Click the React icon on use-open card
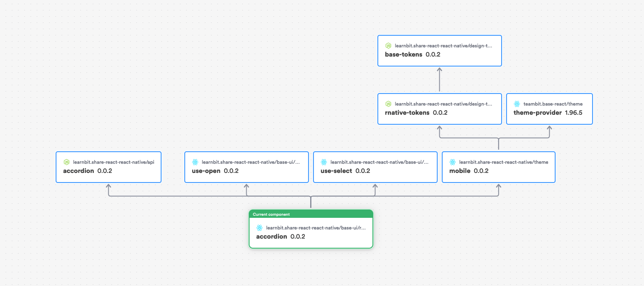The image size is (644, 286). coord(195,162)
